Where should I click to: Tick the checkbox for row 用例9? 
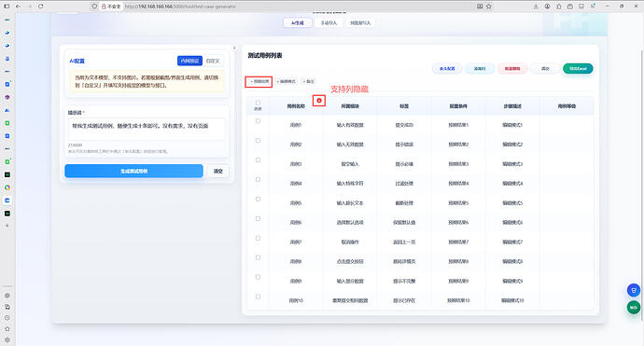point(258,277)
